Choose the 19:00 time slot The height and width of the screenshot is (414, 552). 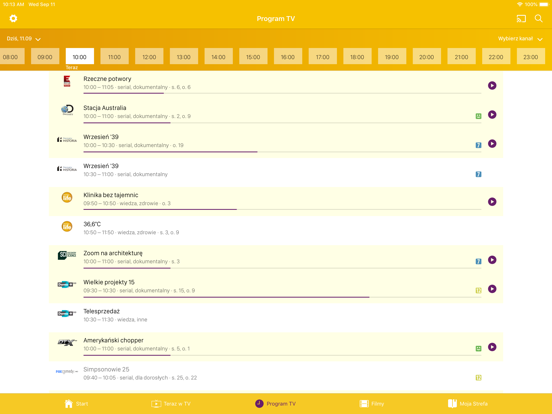point(392,56)
